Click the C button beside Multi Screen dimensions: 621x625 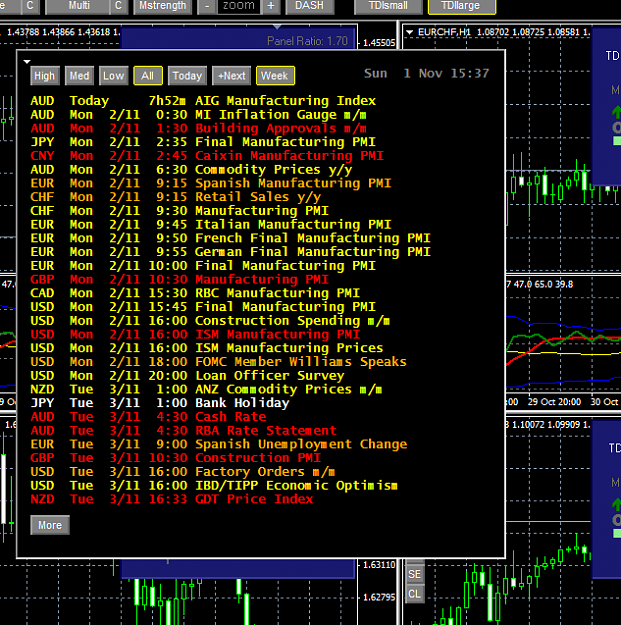(x=118, y=6)
